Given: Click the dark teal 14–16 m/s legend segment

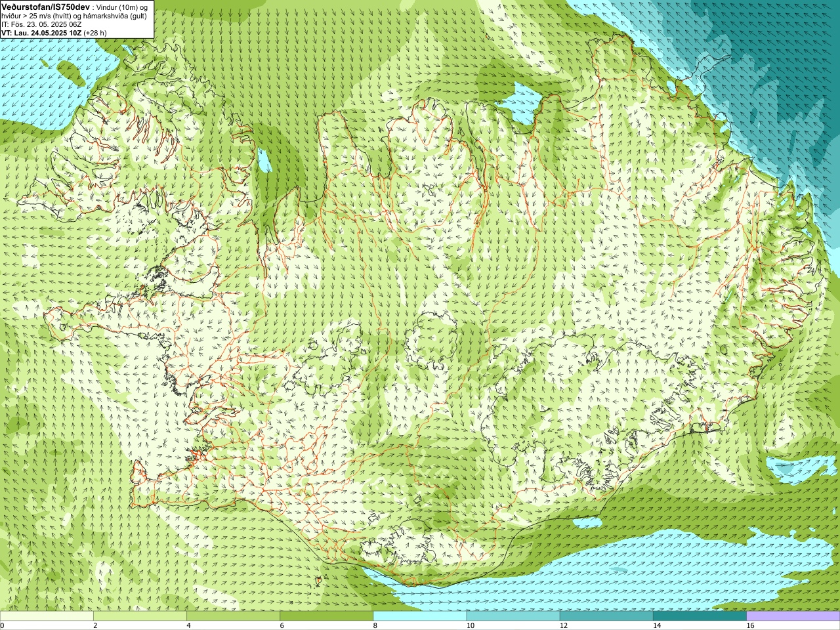Looking at the screenshot, I should click(x=700, y=616).
